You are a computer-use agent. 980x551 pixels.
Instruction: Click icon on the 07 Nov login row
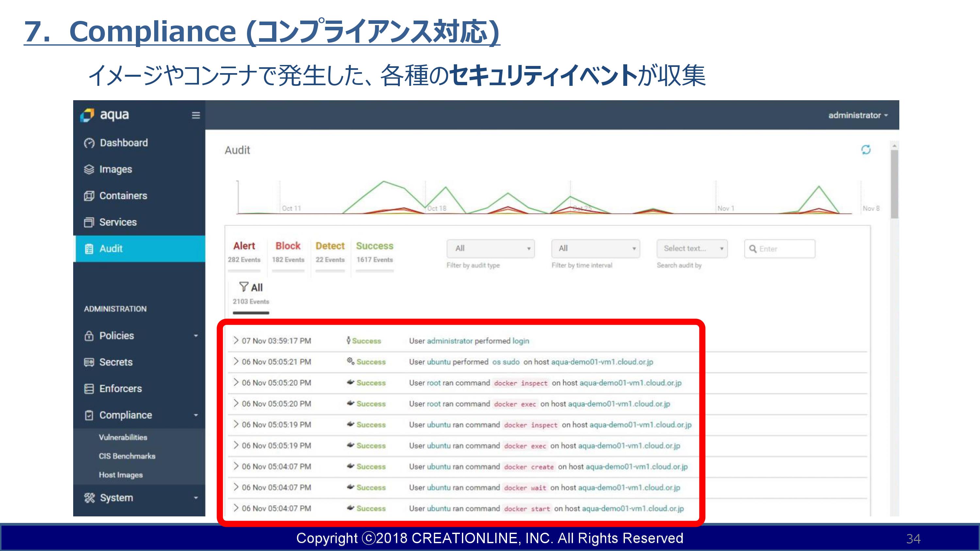349,340
